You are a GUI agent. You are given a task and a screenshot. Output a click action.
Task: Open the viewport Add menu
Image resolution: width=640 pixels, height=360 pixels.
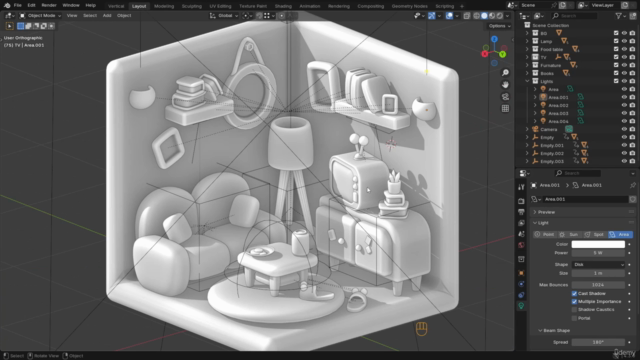(107, 16)
